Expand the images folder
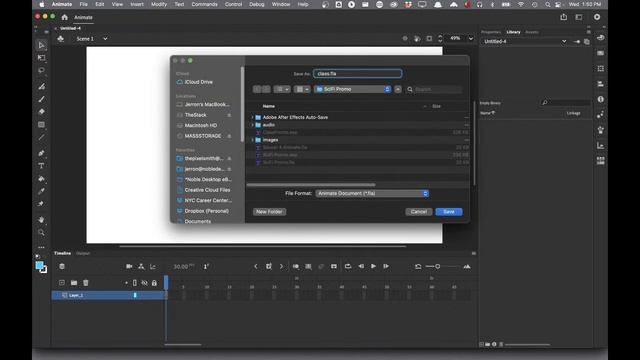 (x=252, y=140)
